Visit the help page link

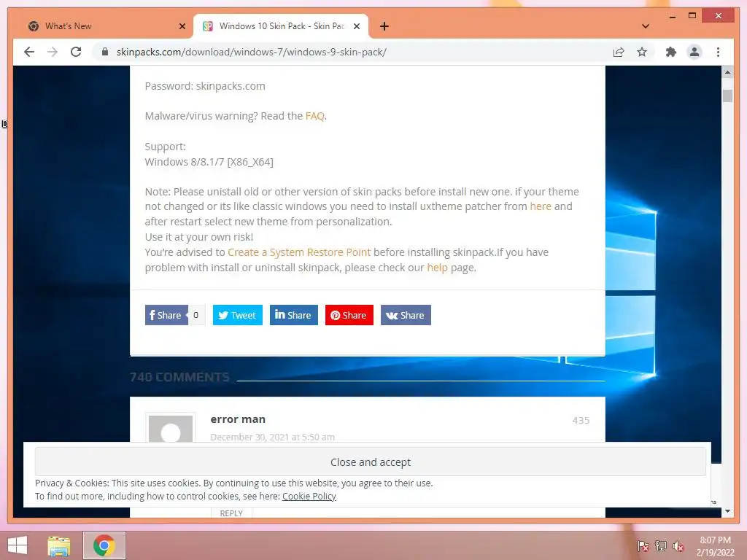(437, 267)
